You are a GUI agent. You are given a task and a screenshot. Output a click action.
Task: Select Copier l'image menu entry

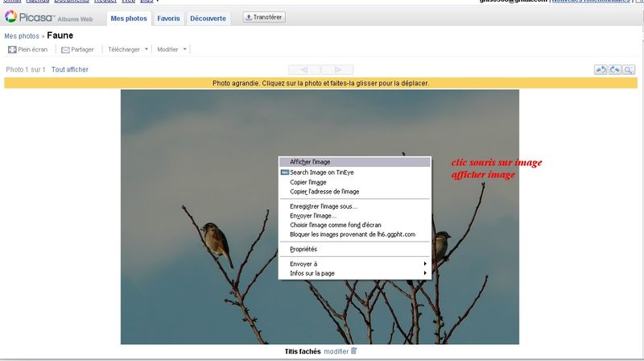(x=355, y=182)
